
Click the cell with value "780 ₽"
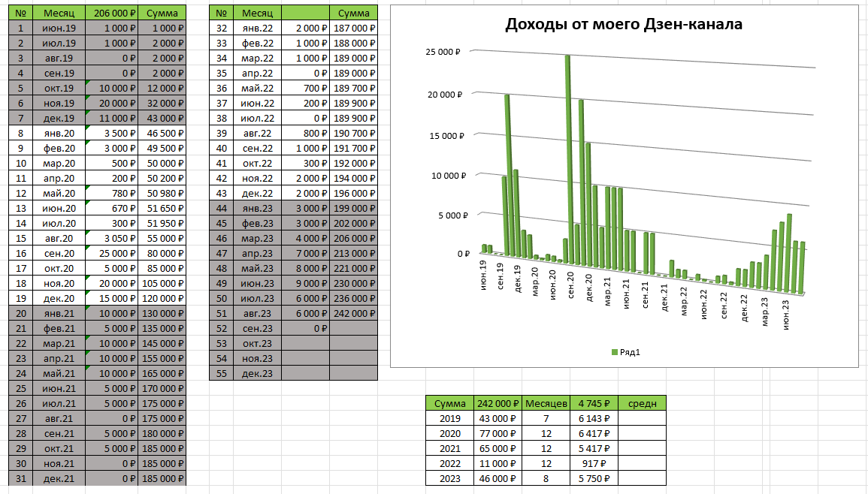[112, 193]
